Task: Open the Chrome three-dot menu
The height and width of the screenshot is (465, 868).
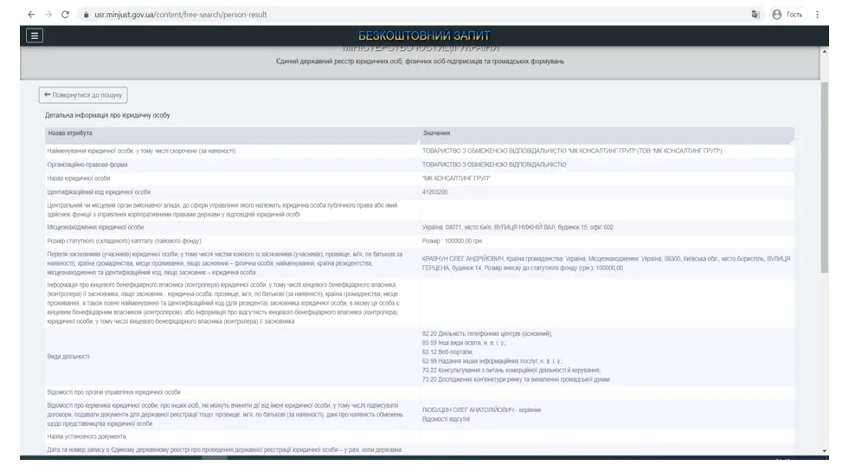Action: pyautogui.click(x=817, y=15)
